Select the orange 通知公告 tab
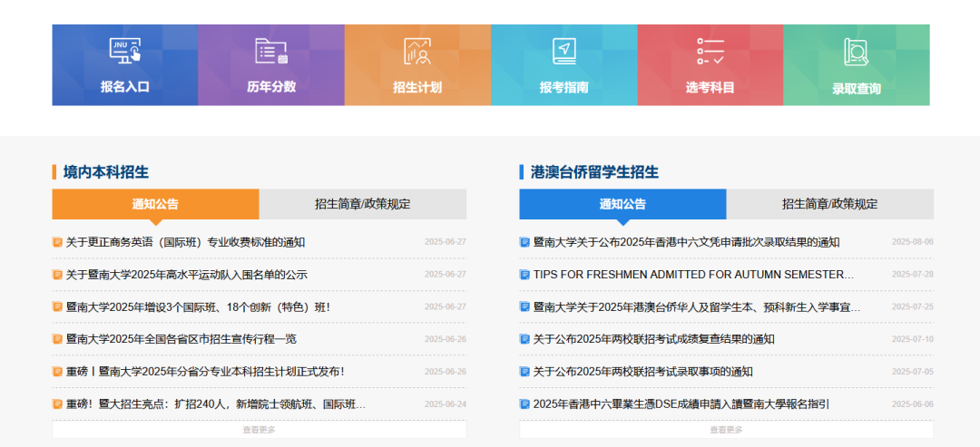 [155, 204]
